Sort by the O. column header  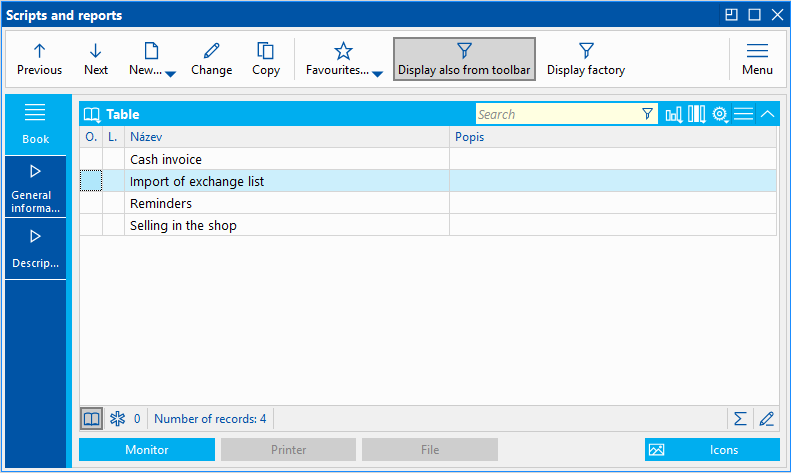(91, 137)
